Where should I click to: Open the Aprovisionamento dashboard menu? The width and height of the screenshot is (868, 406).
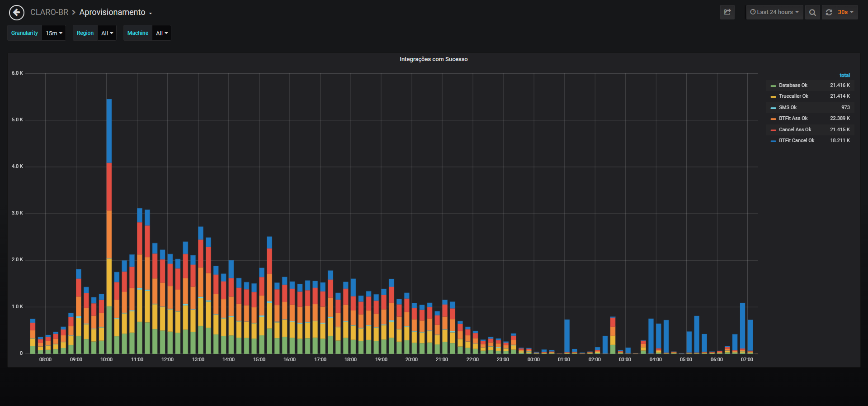coord(116,12)
